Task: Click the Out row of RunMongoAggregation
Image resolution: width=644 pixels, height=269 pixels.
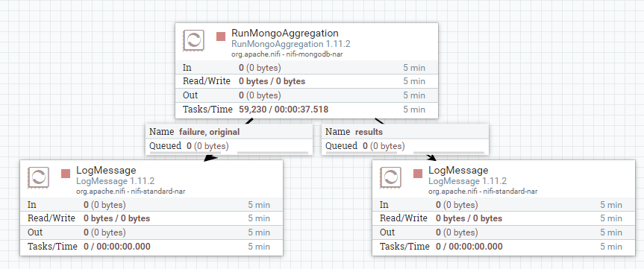Action: (x=307, y=95)
